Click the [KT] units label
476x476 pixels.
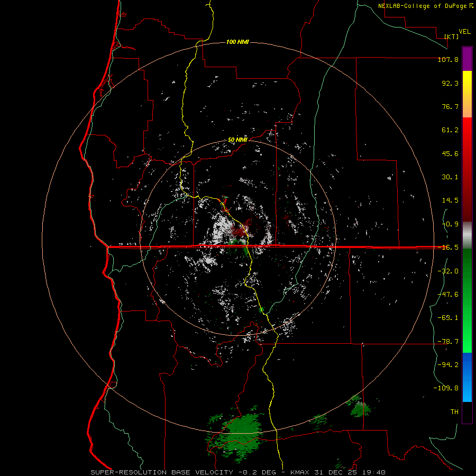(452, 36)
